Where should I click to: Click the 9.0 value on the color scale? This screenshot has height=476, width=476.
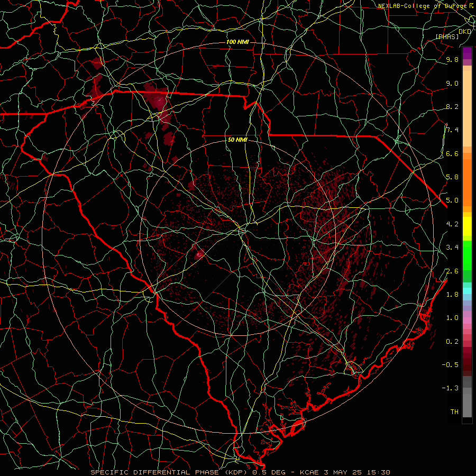tap(452, 84)
